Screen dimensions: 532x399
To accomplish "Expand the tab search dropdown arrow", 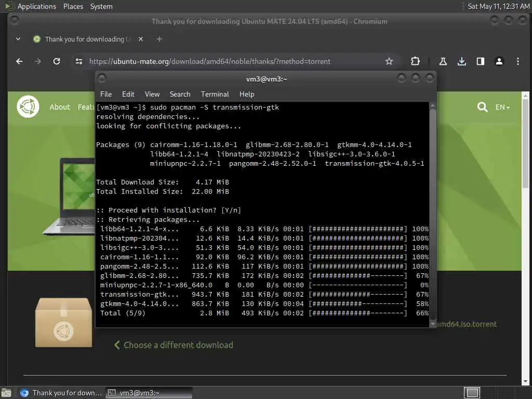I will pos(18,39).
